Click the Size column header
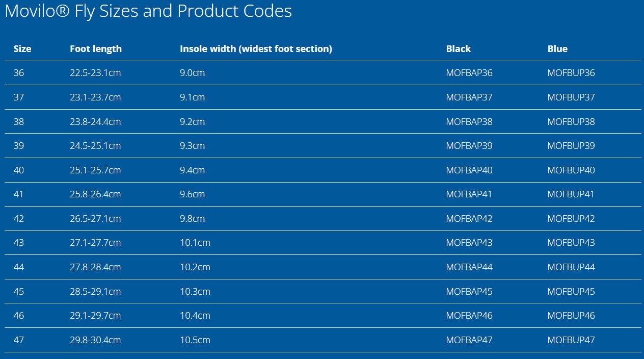 point(22,49)
